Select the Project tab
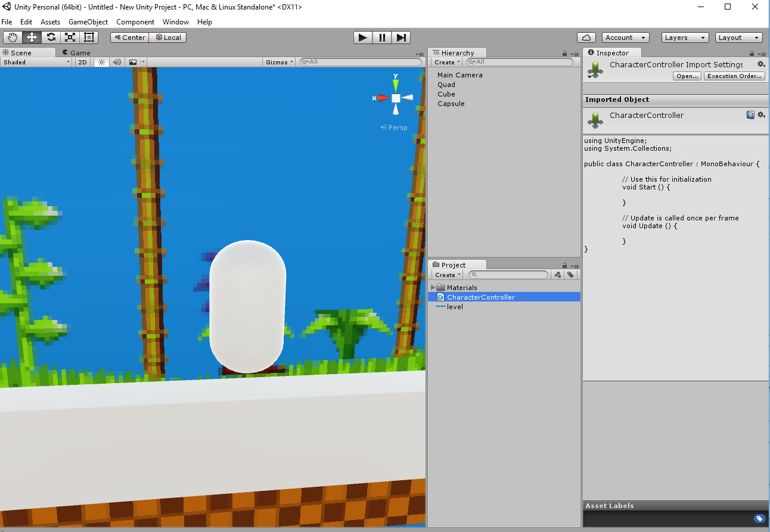The height and width of the screenshot is (532, 770). (457, 265)
